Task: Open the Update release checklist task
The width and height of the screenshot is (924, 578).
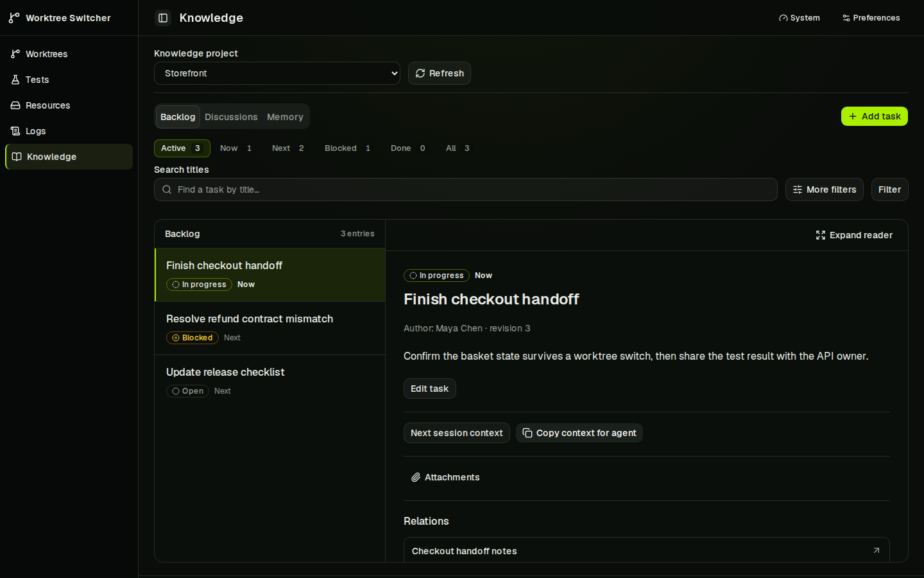Action: [270, 381]
